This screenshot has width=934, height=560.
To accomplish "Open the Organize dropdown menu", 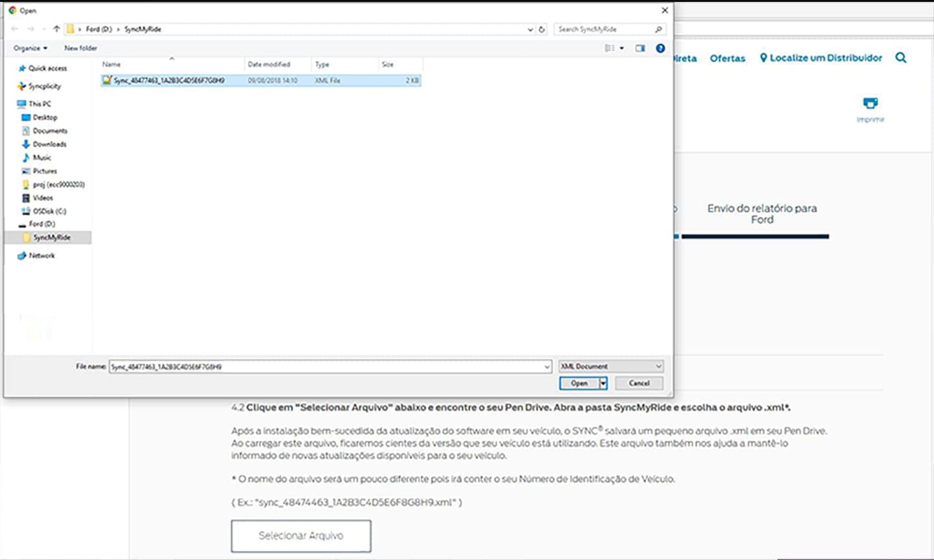I will coord(30,48).
